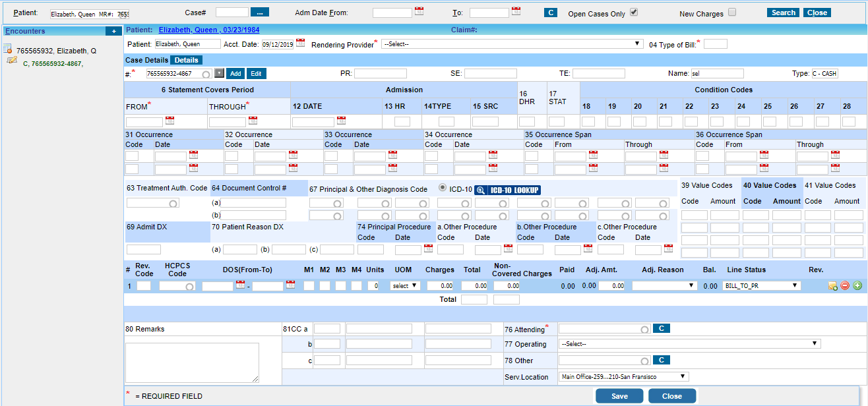Open calendar picker beside Acct. Date

point(300,42)
